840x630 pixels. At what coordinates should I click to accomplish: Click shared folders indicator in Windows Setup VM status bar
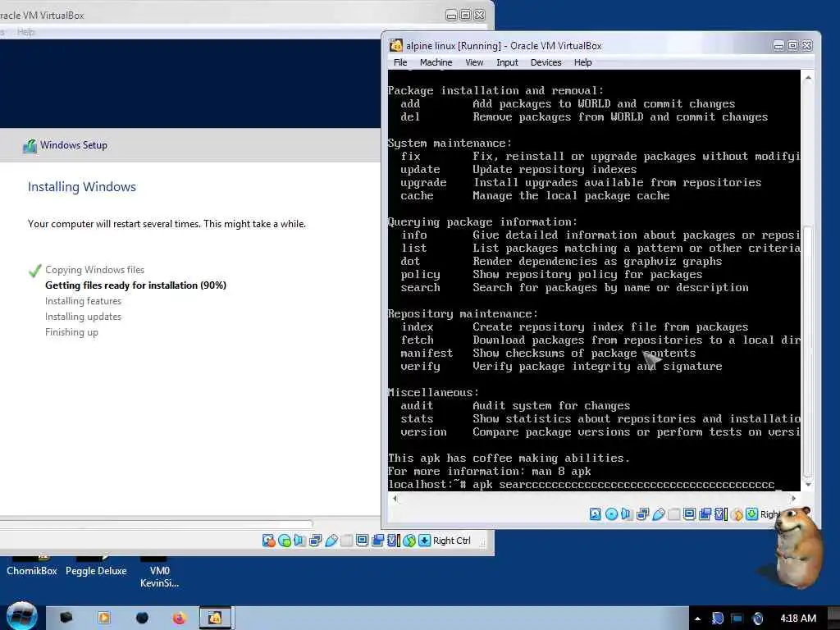click(347, 541)
